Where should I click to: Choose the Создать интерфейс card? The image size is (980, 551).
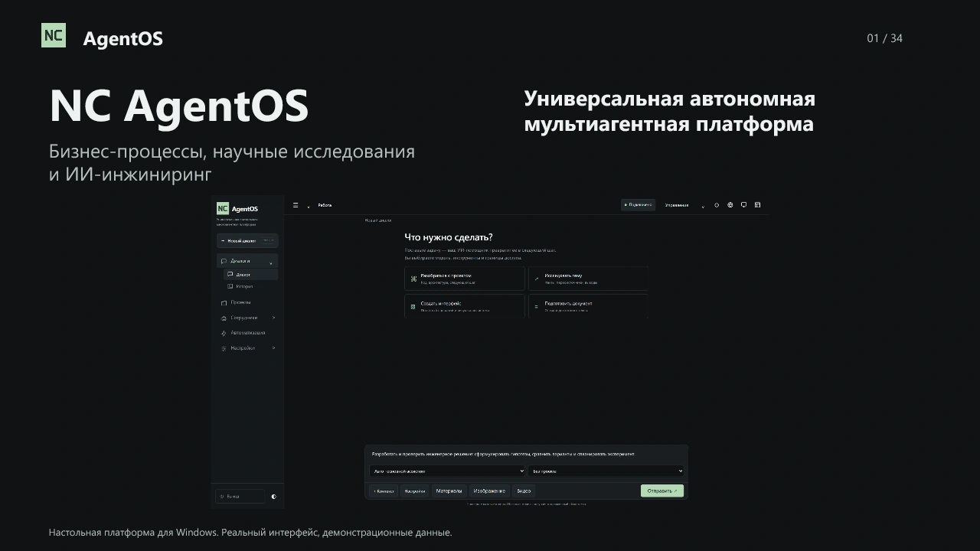click(465, 305)
